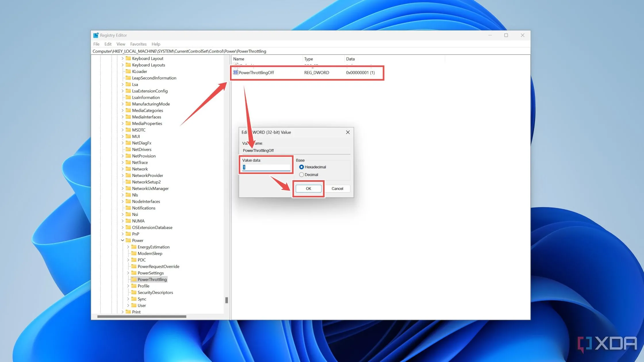Select the SecurityDescriptors folder icon
Viewport: 644px width, 362px height.
click(134, 292)
